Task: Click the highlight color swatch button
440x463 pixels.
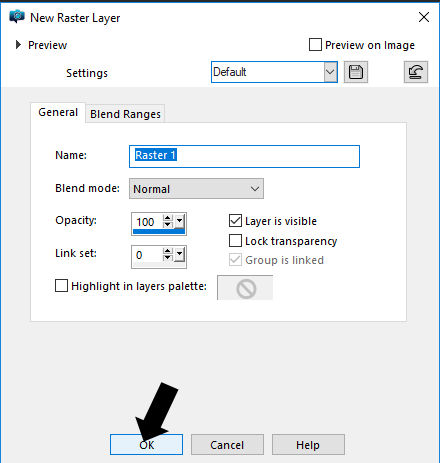Action: tap(245, 287)
